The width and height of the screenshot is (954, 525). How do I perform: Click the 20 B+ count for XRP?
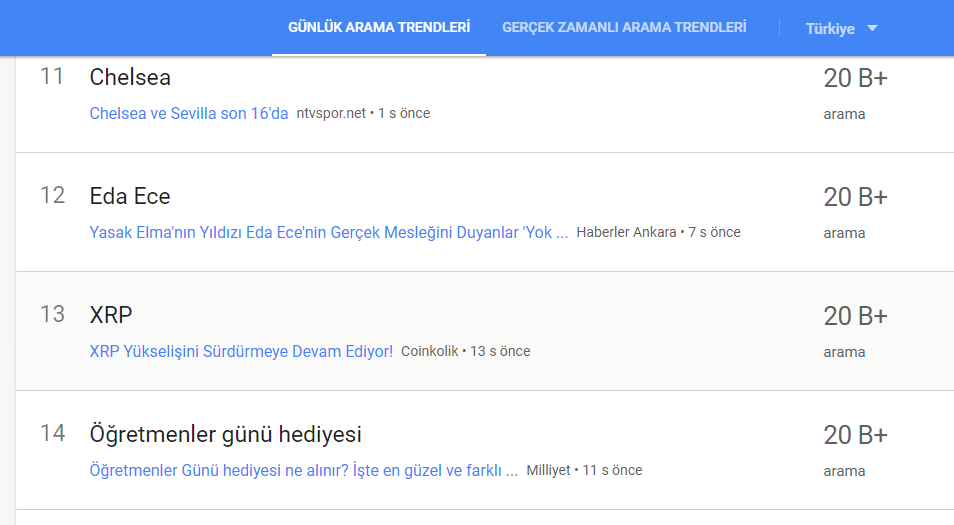point(855,316)
